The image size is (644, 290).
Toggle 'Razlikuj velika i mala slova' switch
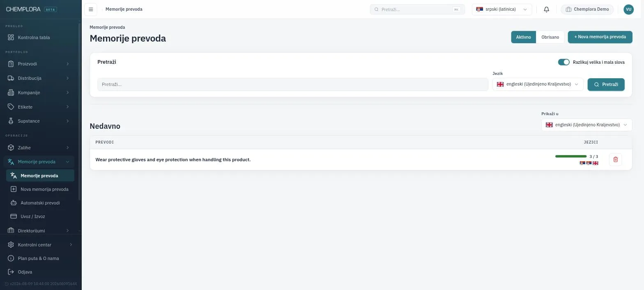563,62
